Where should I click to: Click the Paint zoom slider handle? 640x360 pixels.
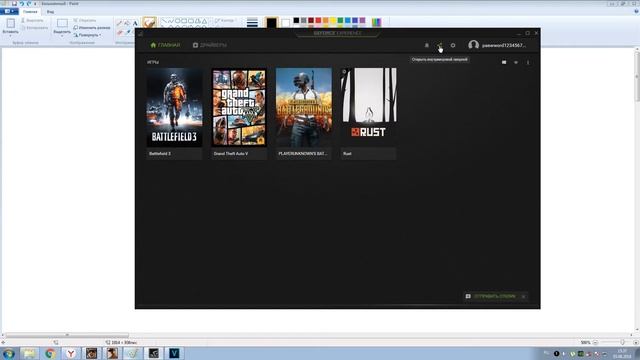pyautogui.click(x=622, y=342)
